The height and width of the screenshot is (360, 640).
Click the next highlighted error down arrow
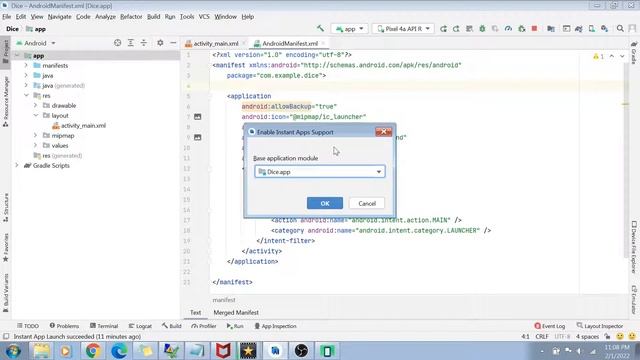coord(622,56)
